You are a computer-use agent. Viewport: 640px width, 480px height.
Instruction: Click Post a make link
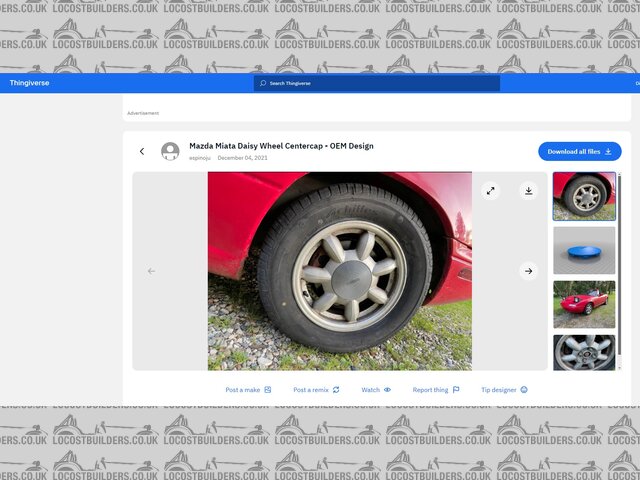(x=248, y=390)
